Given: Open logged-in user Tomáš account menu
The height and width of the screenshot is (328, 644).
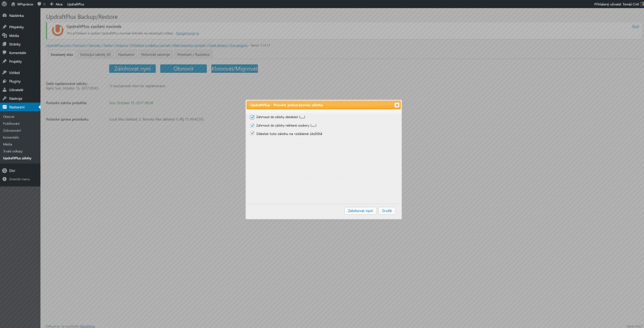Looking at the screenshot, I should (x=618, y=4).
